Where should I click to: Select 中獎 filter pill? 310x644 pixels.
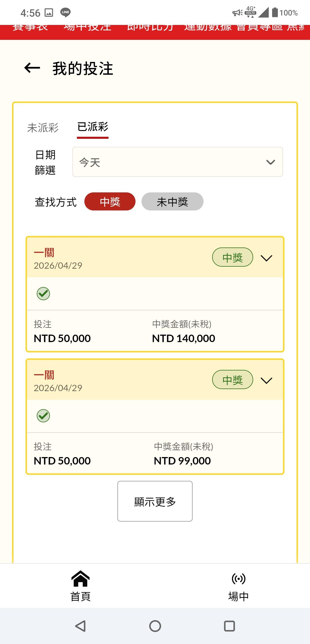pos(110,202)
